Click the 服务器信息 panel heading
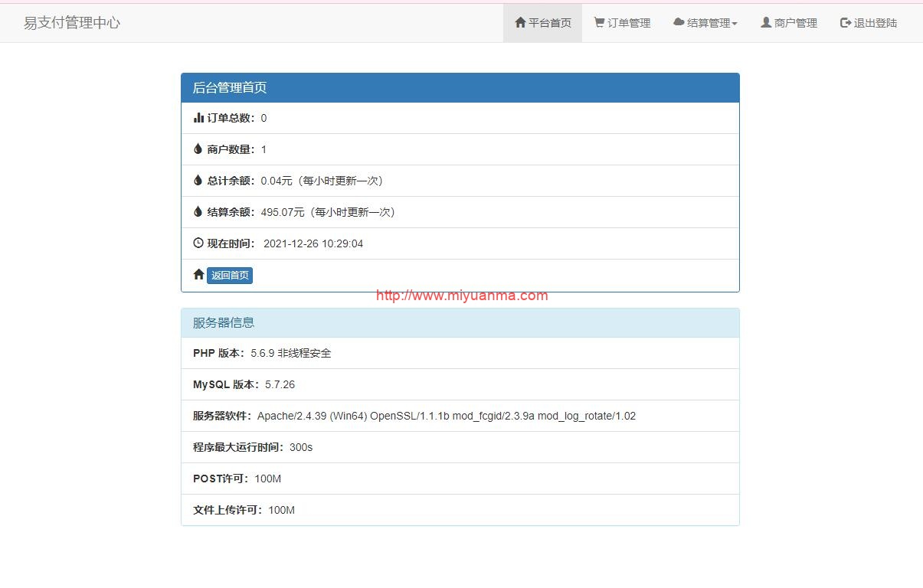The height and width of the screenshot is (588, 923). tap(460, 323)
